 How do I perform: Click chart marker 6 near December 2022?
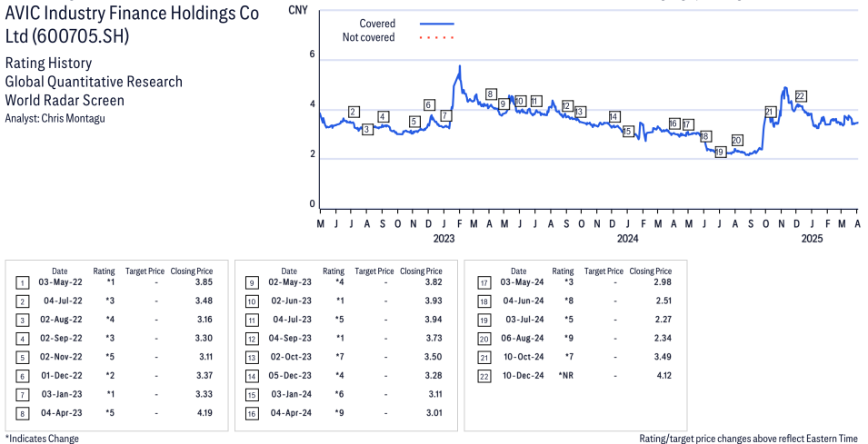[428, 104]
